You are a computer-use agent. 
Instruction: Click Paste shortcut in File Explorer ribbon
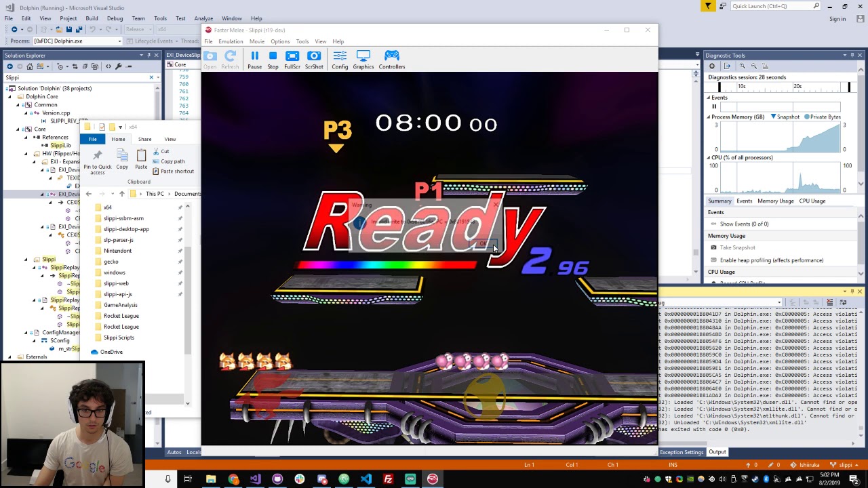[x=174, y=171]
